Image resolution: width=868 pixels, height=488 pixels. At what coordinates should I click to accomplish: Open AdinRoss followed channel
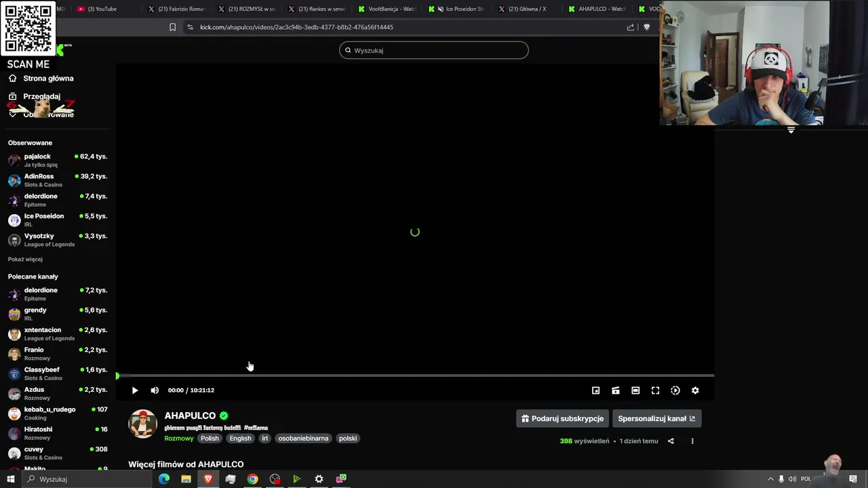(x=58, y=180)
